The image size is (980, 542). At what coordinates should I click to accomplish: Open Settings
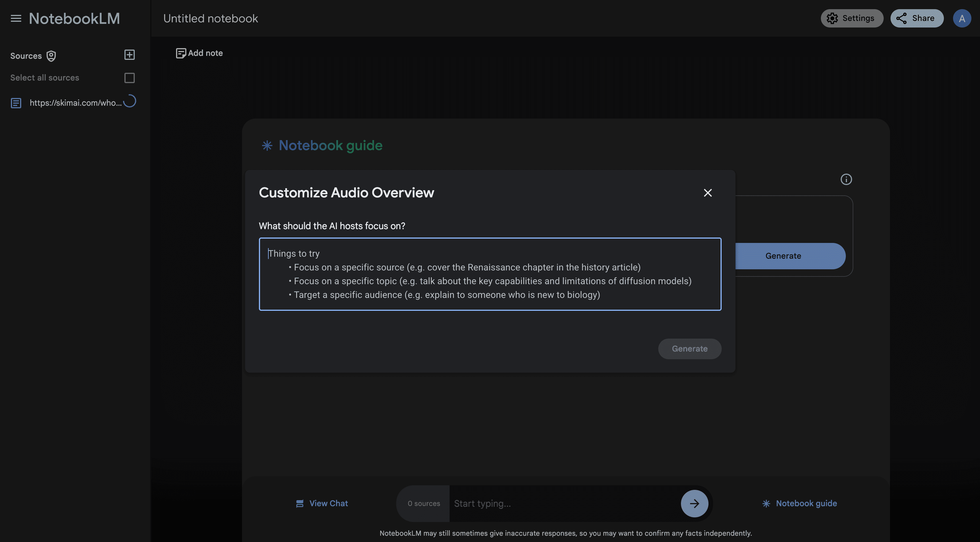coord(852,18)
